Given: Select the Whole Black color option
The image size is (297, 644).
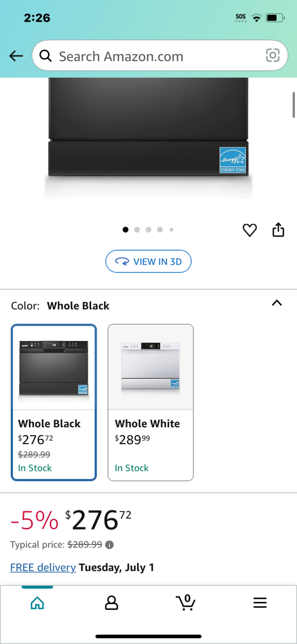Looking at the screenshot, I should coord(53,402).
